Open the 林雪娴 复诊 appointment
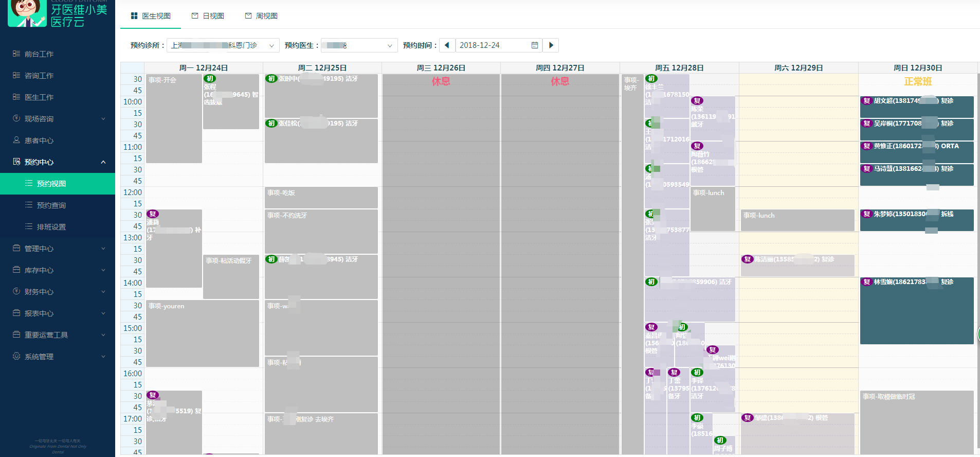 (x=917, y=310)
